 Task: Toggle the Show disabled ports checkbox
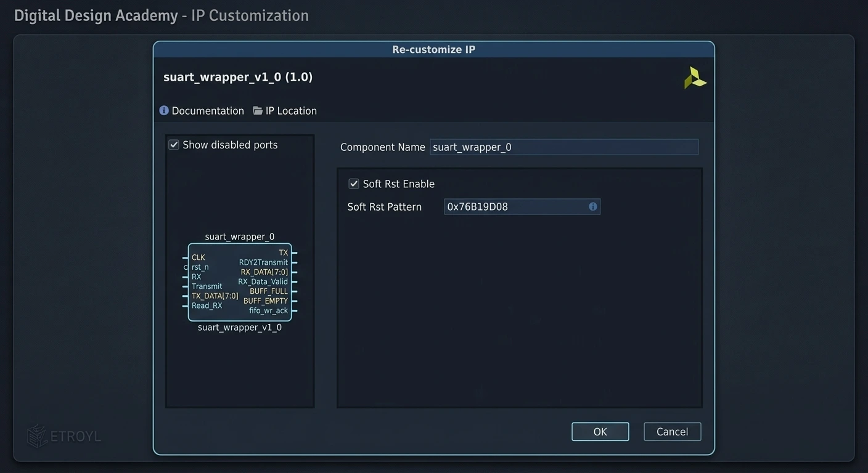click(174, 145)
